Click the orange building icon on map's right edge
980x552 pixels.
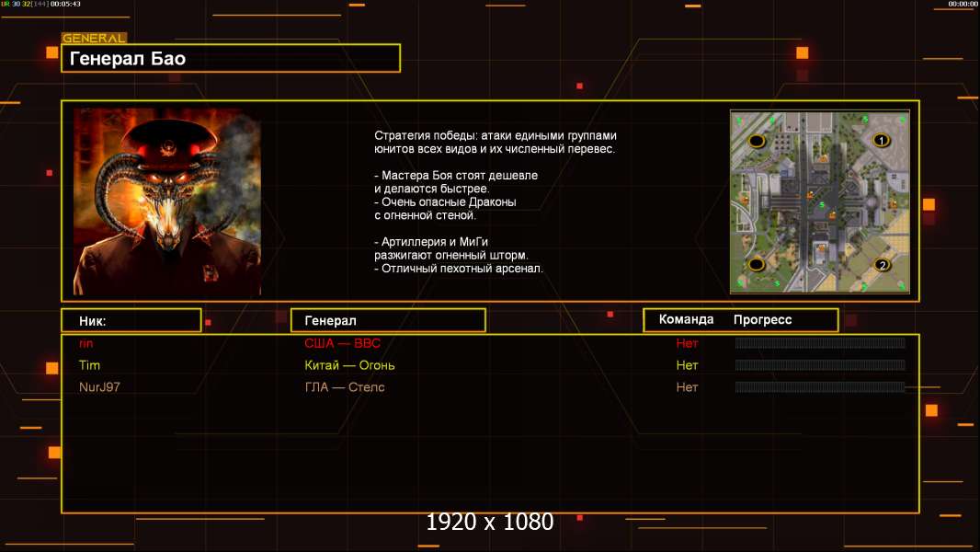893,204
